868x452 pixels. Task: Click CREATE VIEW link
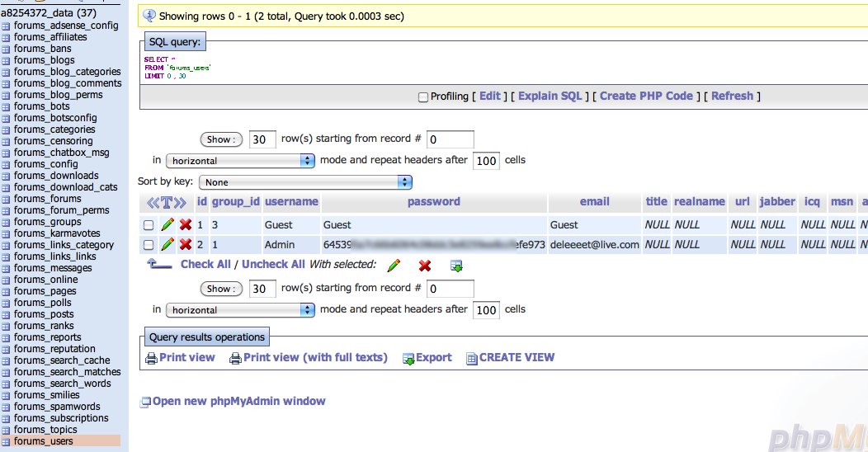(517, 357)
